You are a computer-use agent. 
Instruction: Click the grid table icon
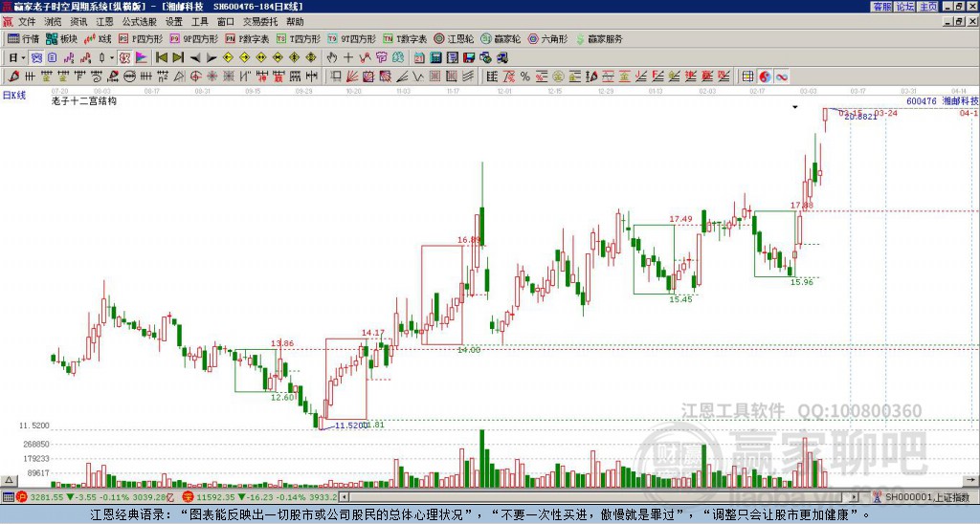click(747, 76)
